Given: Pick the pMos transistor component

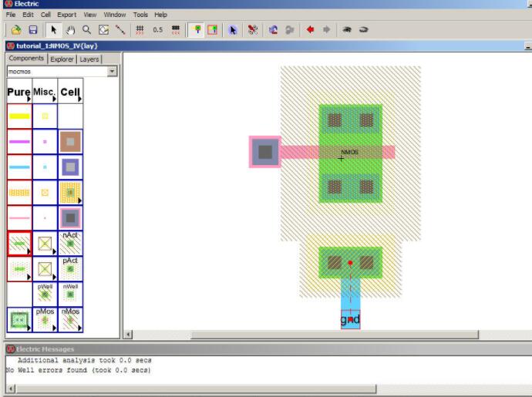Looking at the screenshot, I should (45, 320).
